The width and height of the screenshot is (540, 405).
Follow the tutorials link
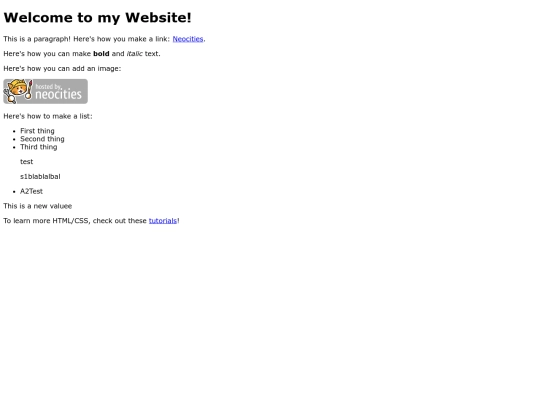[x=163, y=221]
